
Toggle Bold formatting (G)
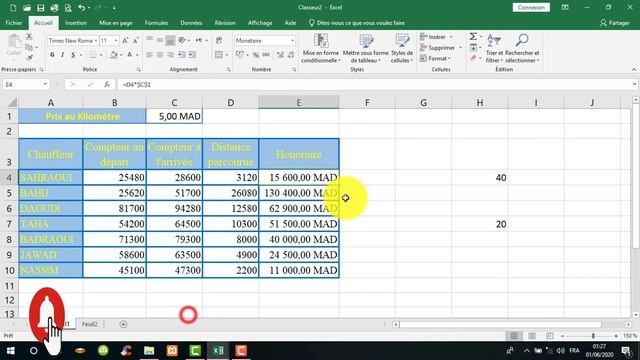(52, 55)
